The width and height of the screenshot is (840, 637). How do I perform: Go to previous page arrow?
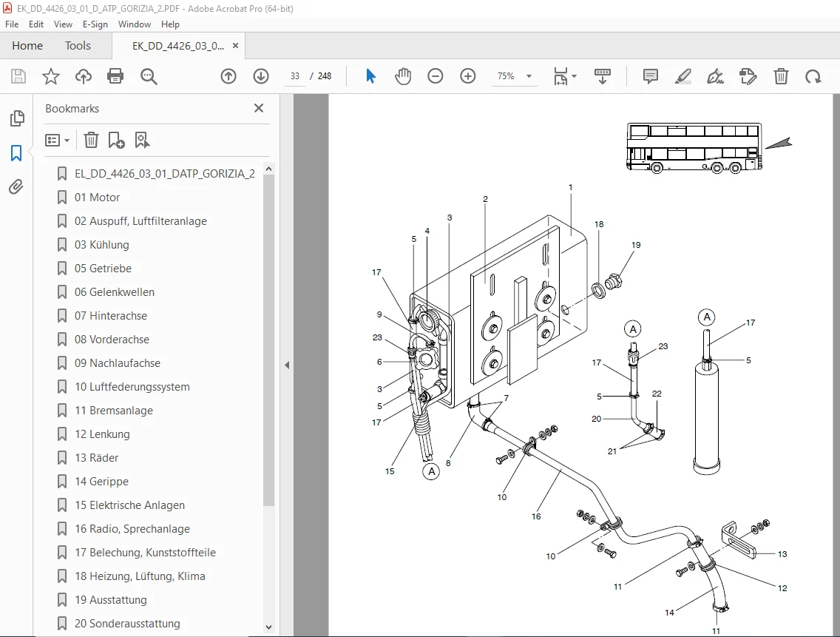point(228,76)
